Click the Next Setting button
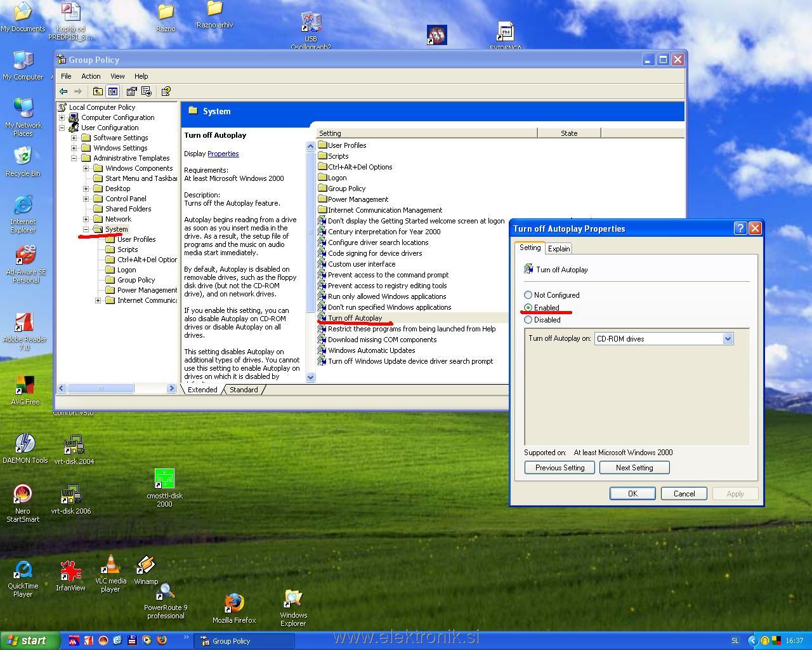Image resolution: width=812 pixels, height=650 pixels. coord(634,468)
